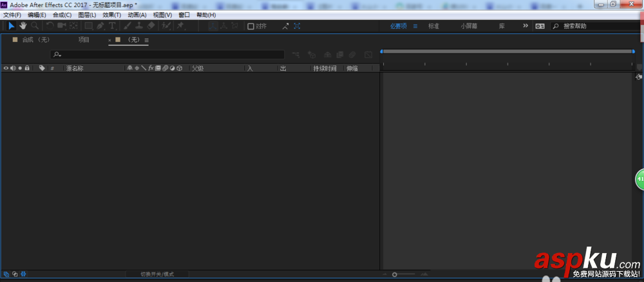Viewport: 644px width, 282px height.
Task: Select the Pen tool
Action: pos(100,26)
